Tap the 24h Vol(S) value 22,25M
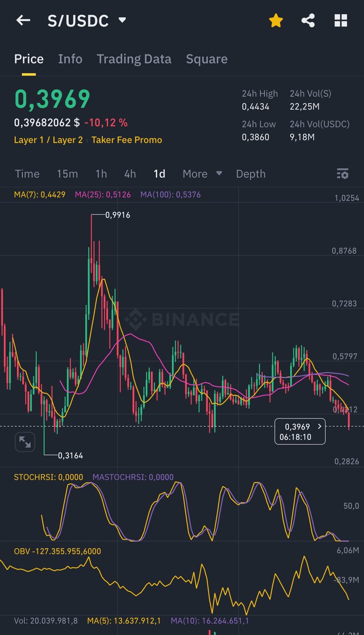 (x=304, y=107)
